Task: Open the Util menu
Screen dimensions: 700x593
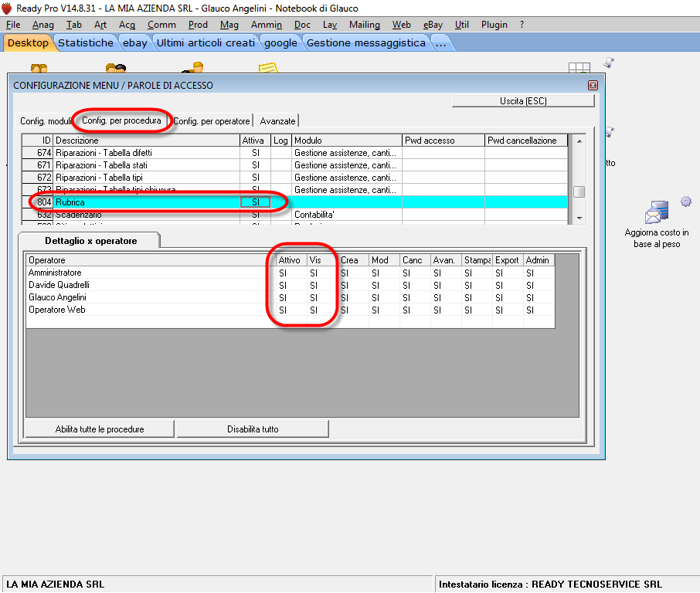Action: tap(461, 25)
